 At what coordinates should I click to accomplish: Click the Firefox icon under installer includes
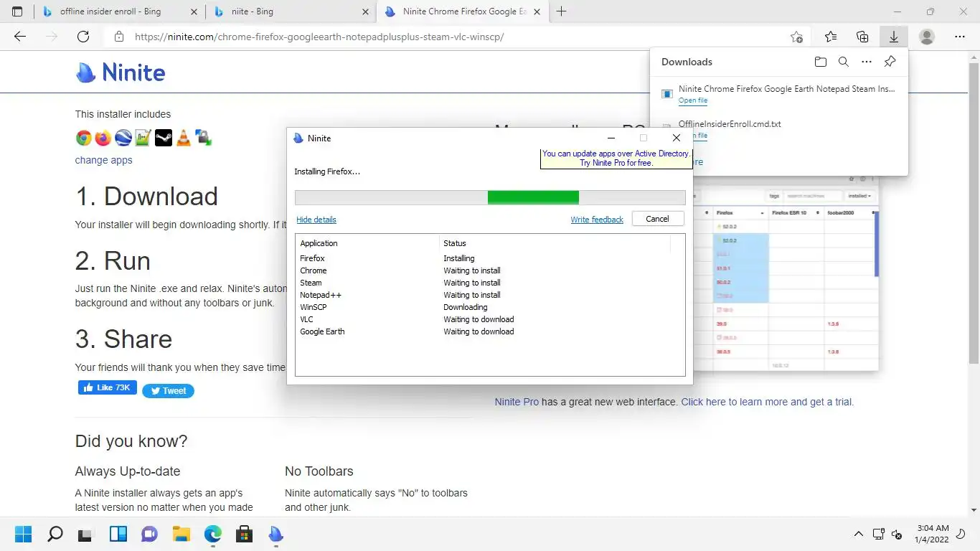(103, 138)
